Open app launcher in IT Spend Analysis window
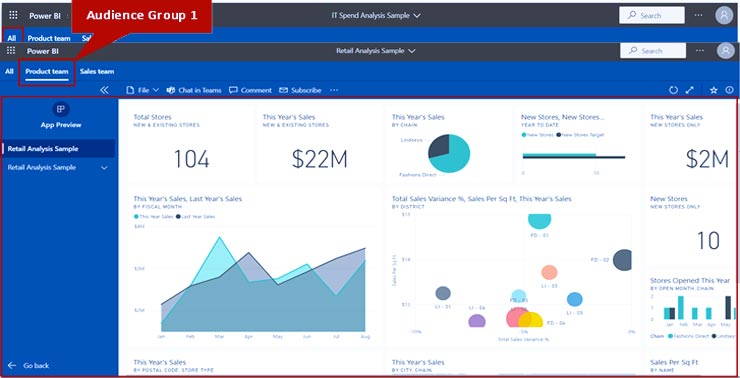The height and width of the screenshot is (378, 740). point(13,16)
